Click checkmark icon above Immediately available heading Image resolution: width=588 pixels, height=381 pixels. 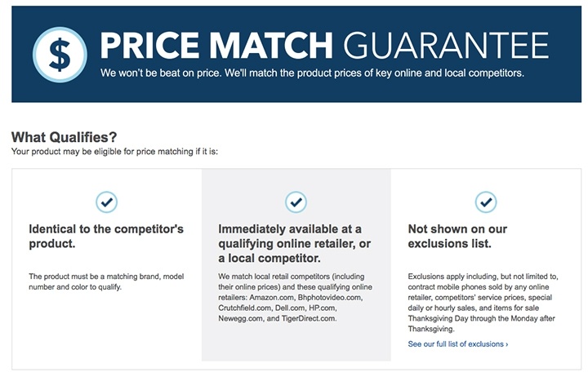(x=296, y=202)
